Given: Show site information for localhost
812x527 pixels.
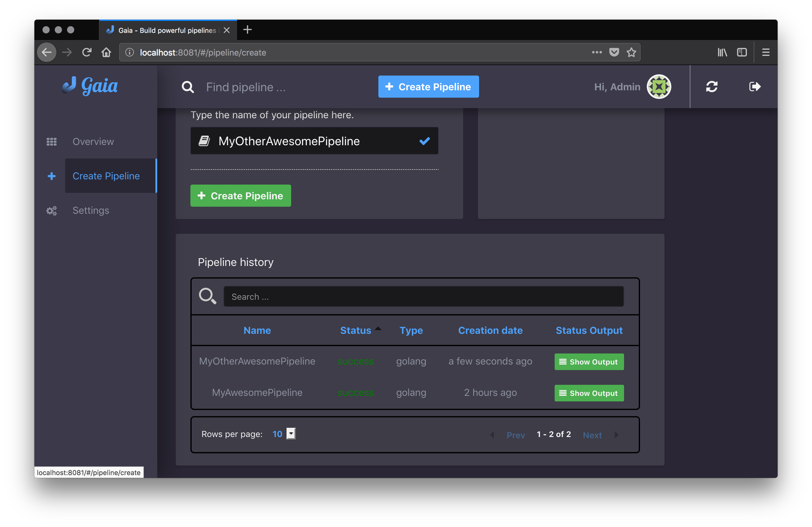Looking at the screenshot, I should [129, 52].
